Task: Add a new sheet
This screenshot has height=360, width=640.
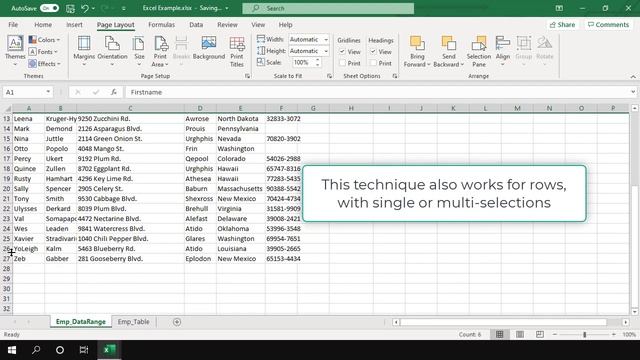Action: tap(177, 322)
